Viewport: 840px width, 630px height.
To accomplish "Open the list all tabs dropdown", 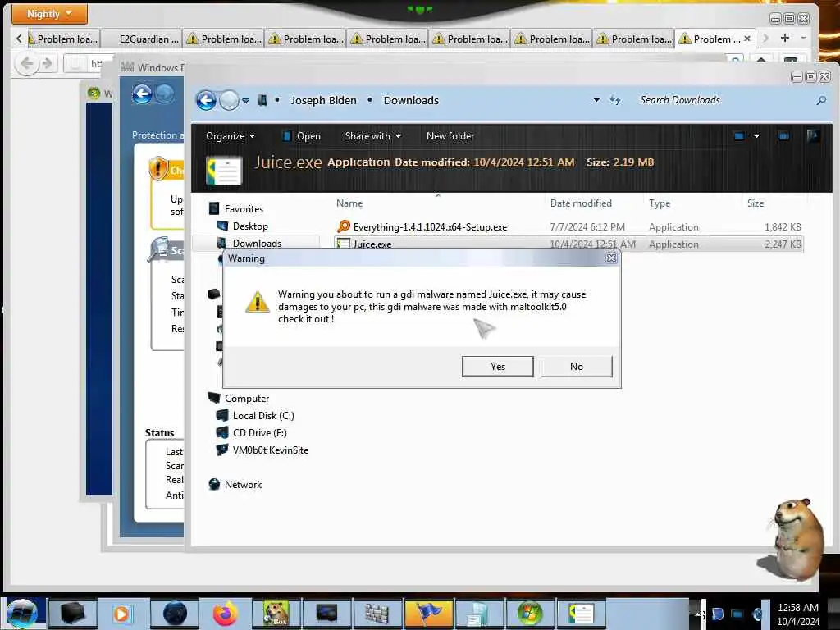I will [x=803, y=38].
